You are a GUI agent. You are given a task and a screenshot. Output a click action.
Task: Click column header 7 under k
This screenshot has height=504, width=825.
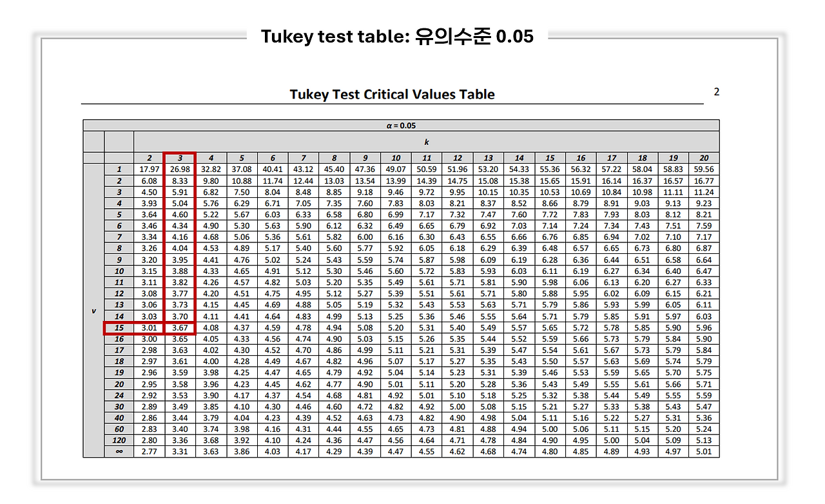[304, 158]
